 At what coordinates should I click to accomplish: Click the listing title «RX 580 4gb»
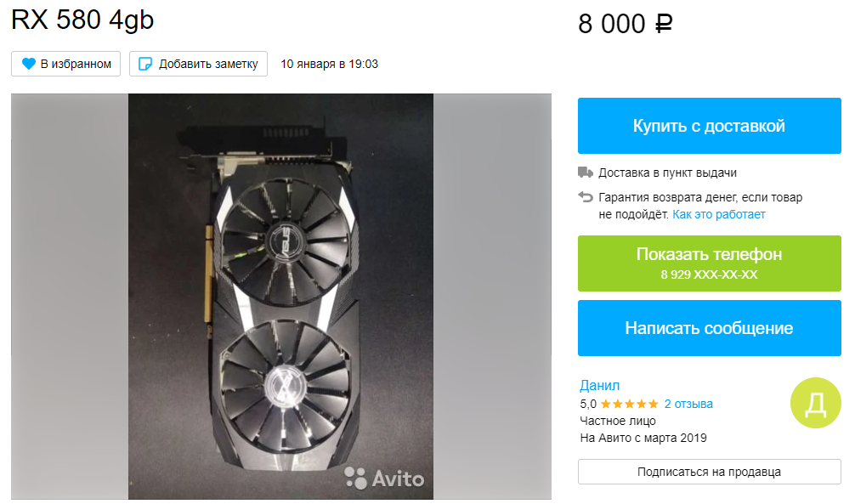tap(82, 20)
